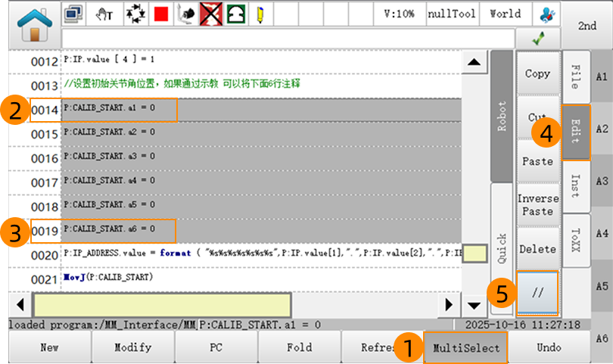Viewport: 613px width, 364px height.
Task: Open the ToXX tab
Action: (576, 241)
